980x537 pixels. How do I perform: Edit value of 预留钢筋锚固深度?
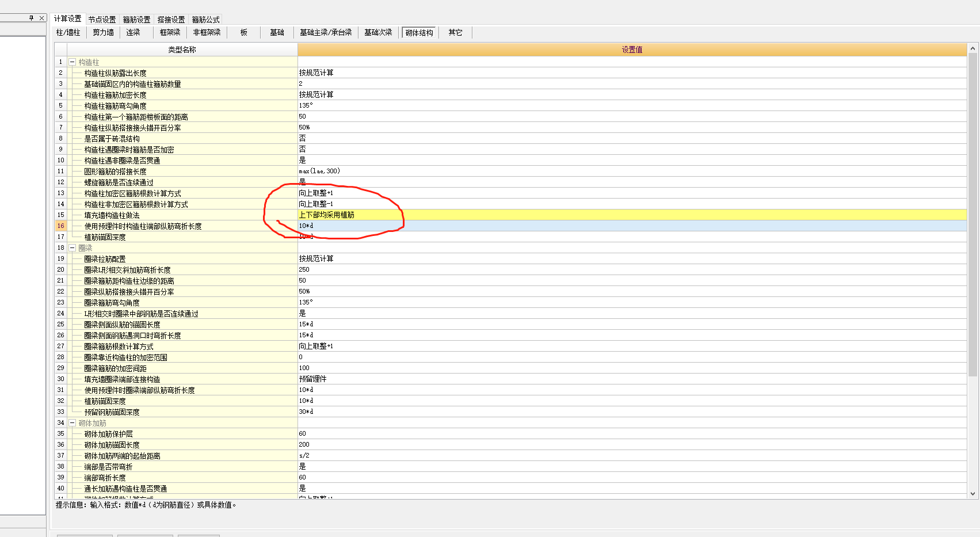[x=632, y=412]
